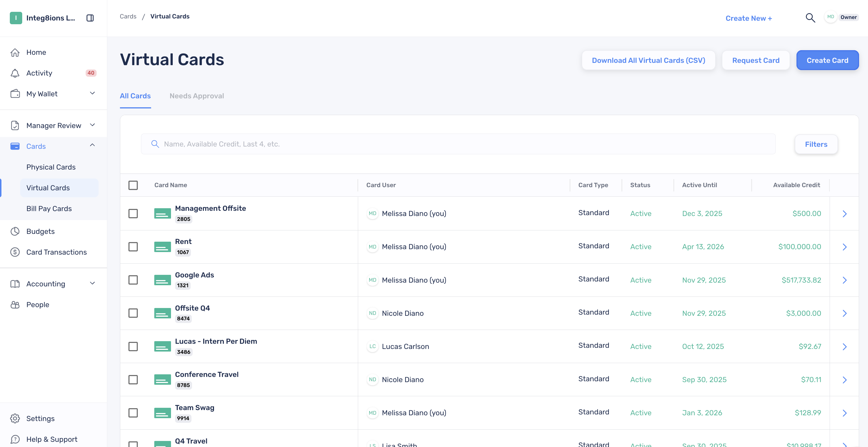Click the MD user avatar
The height and width of the screenshot is (447, 868).
(x=831, y=17)
